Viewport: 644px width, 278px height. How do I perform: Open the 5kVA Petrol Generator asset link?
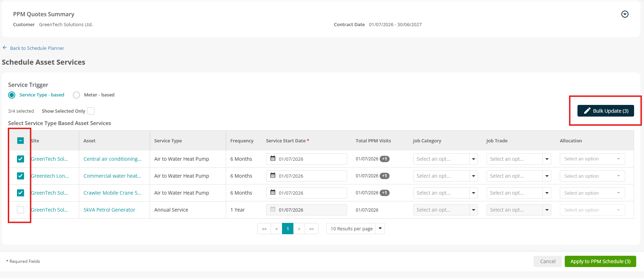[x=109, y=210]
